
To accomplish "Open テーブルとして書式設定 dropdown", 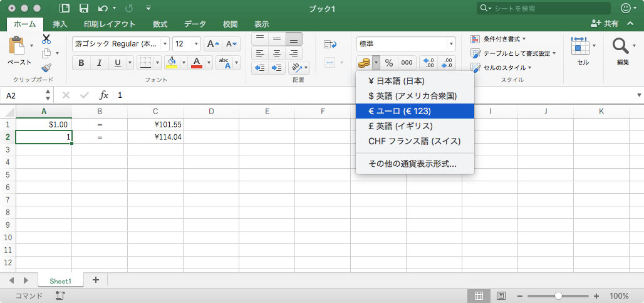I will tap(514, 53).
